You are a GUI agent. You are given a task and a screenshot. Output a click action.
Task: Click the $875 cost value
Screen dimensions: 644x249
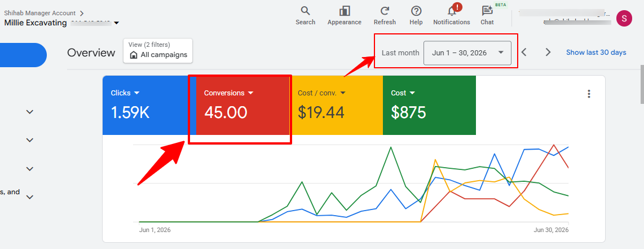pyautogui.click(x=409, y=112)
